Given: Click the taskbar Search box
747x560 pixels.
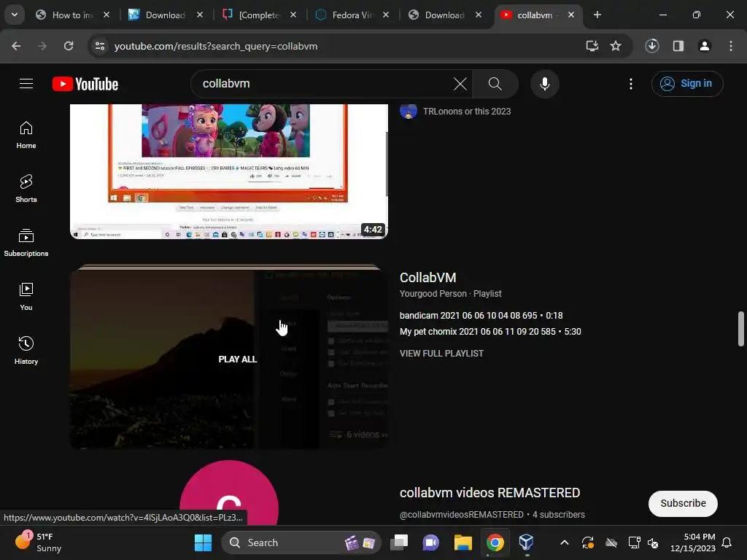Looking at the screenshot, I should click(301, 542).
